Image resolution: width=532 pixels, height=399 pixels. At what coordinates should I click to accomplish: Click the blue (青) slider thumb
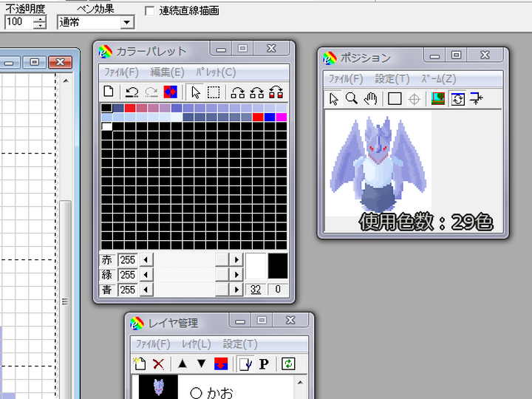coord(222,290)
